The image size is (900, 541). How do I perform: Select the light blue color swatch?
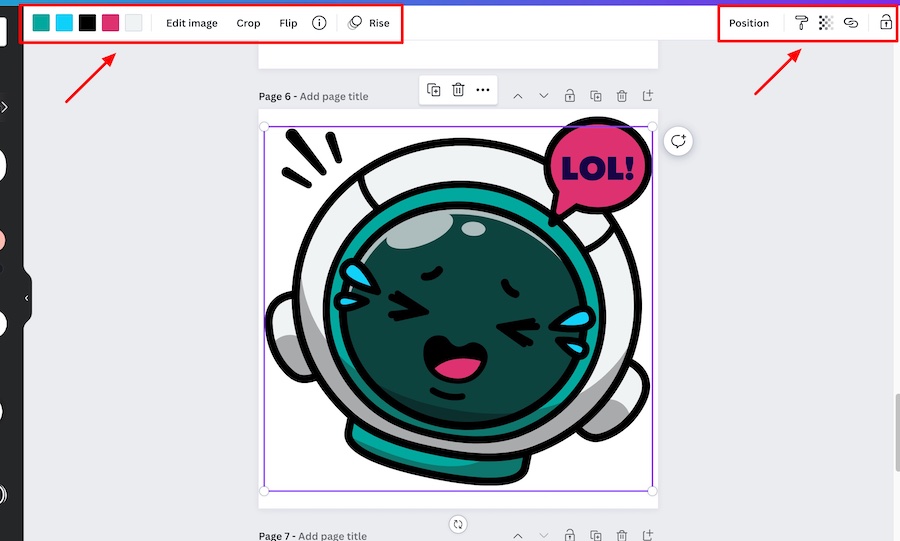tap(64, 23)
